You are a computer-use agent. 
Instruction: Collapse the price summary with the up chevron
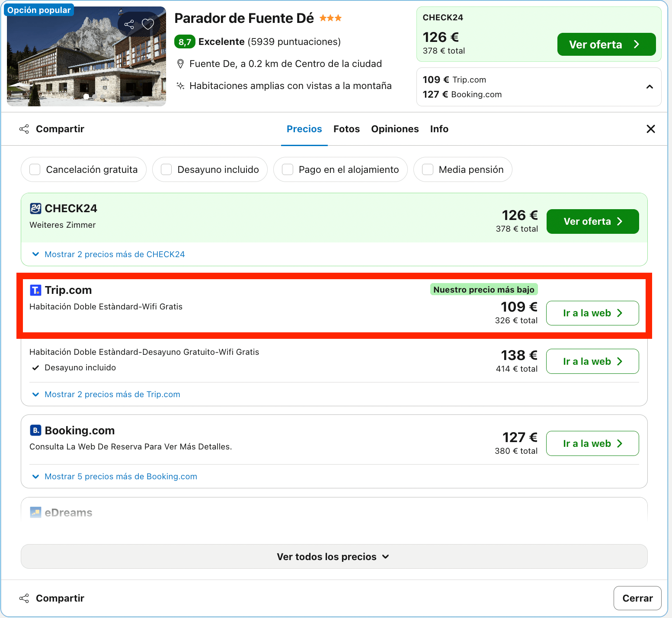click(650, 87)
